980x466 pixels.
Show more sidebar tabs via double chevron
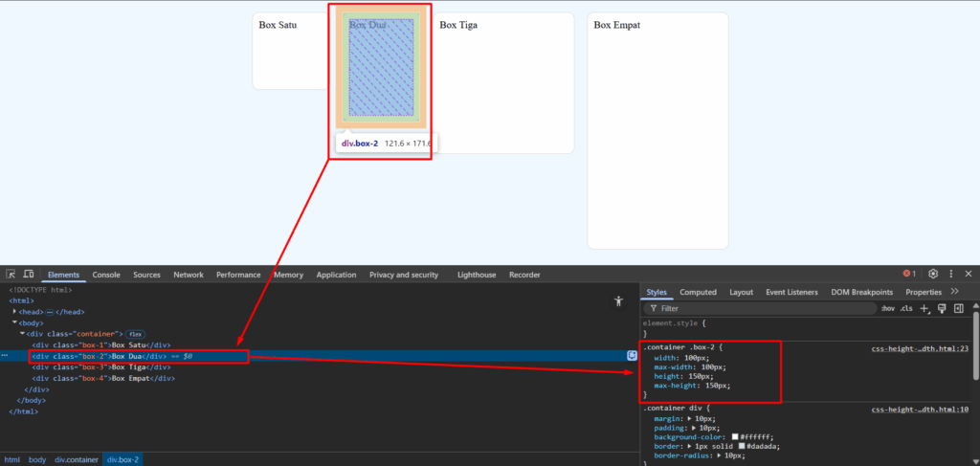tap(954, 291)
